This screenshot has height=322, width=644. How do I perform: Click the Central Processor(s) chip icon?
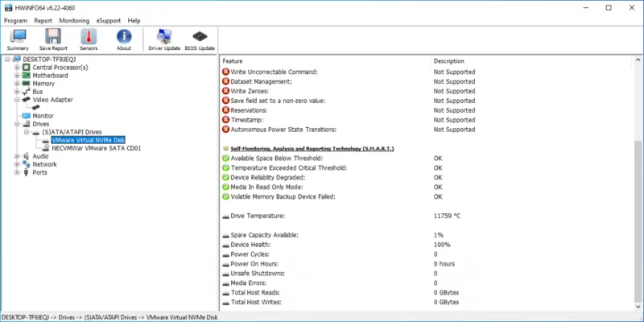click(x=27, y=68)
